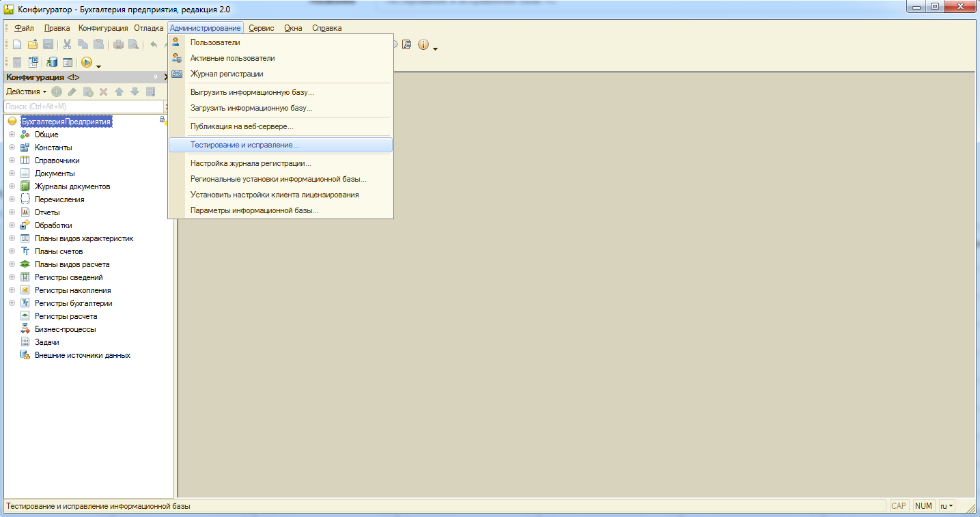Open the ru language dropdown in the status bar
Screen dimensions: 980x517
pyautogui.click(x=947, y=506)
